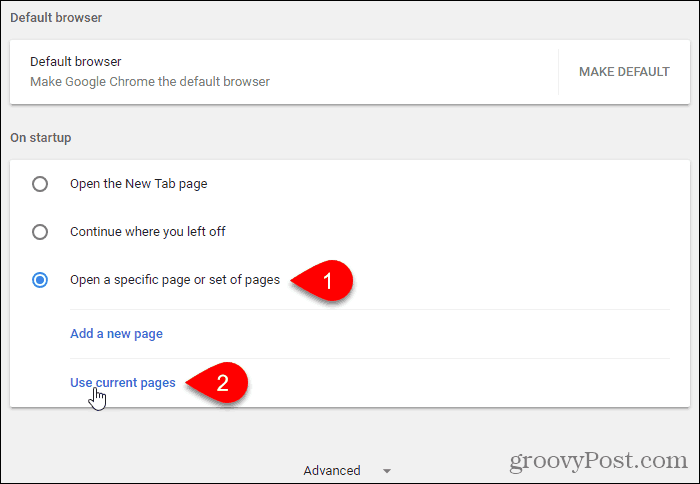
Task: Choose the Continue where you left off radio button
Action: (40, 232)
